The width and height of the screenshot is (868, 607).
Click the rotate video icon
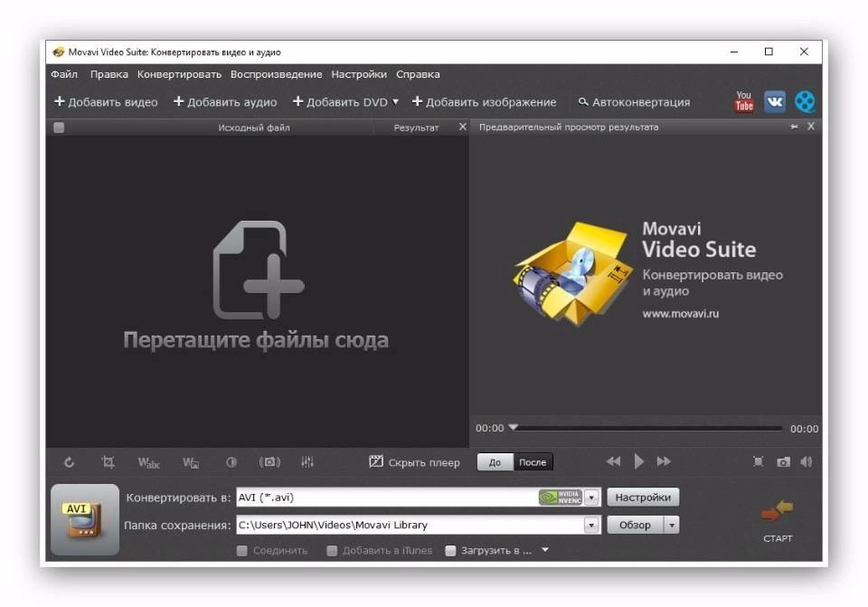click(x=70, y=462)
